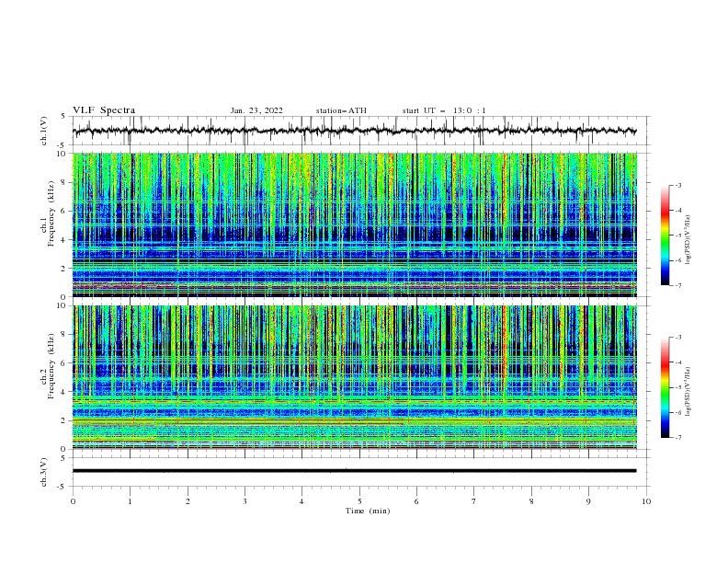
Task: Click the 'ch.3(V)' axis label
Action: tap(44, 472)
